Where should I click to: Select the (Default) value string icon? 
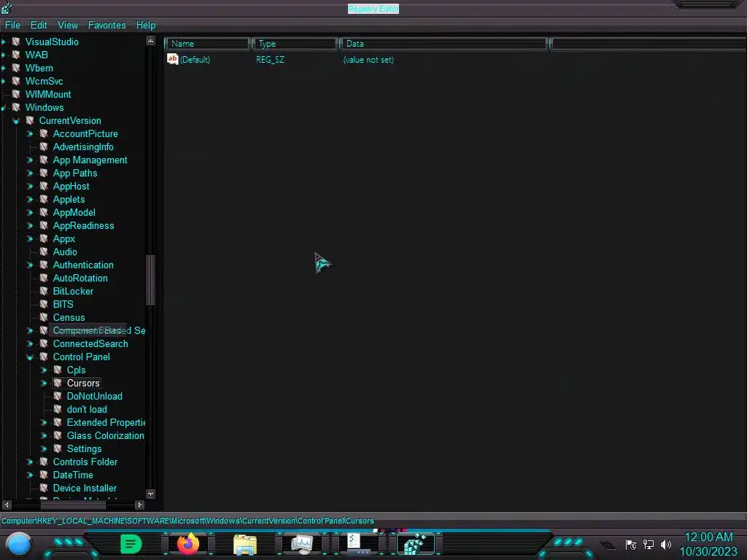pyautogui.click(x=172, y=59)
